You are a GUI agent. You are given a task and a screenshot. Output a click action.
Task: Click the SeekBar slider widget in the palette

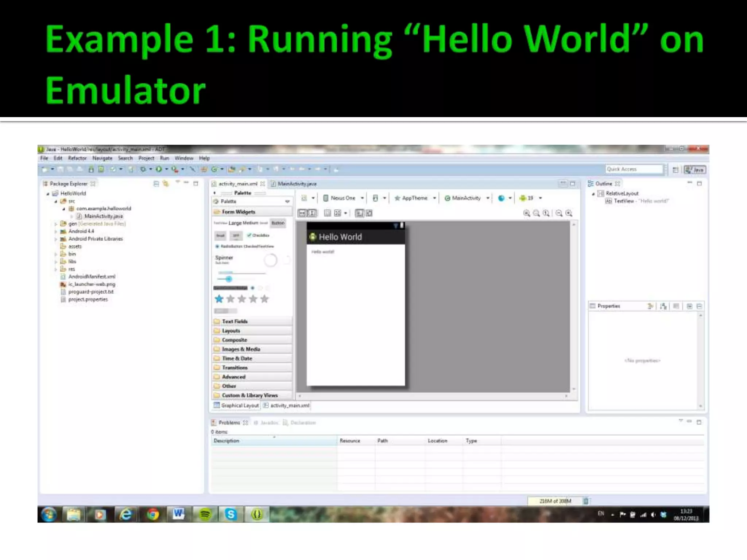(228, 279)
